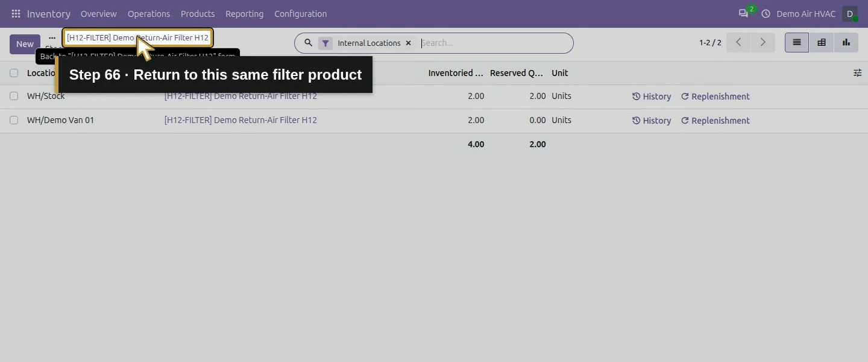Click the 0.00 reserved quantity cell
868x362 pixels.
tap(538, 120)
